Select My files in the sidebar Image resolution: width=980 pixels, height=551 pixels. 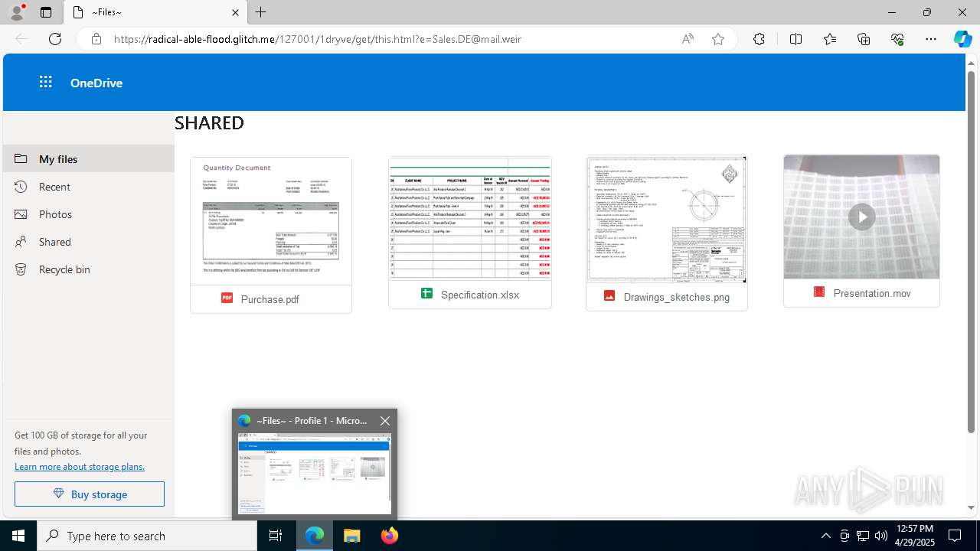point(89,159)
